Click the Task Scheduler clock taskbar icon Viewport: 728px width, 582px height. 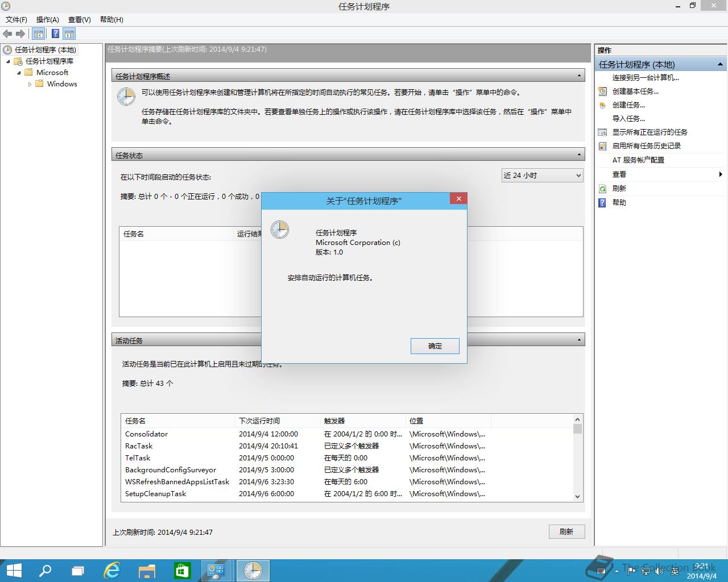(x=253, y=571)
